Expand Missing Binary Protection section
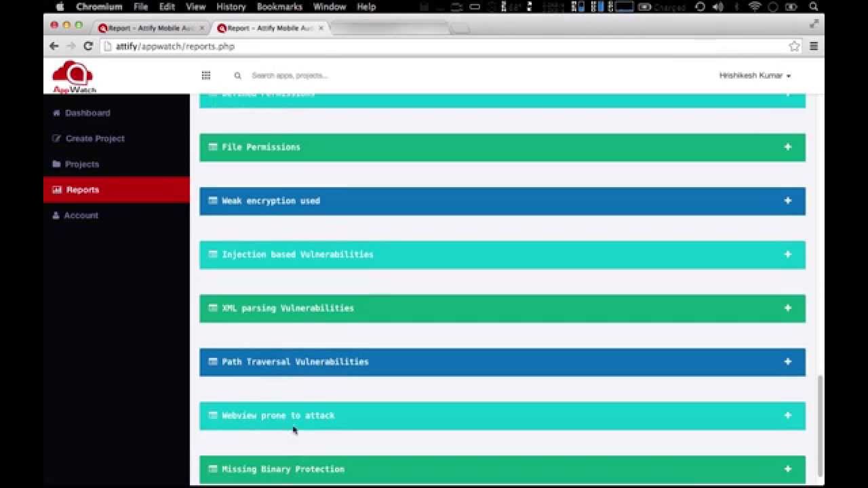 (x=788, y=469)
